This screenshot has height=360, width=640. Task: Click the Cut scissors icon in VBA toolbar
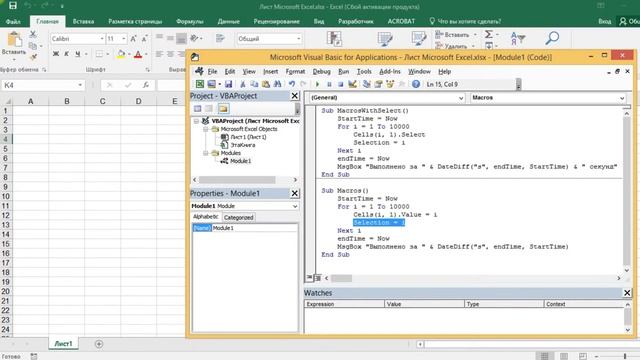click(x=242, y=84)
